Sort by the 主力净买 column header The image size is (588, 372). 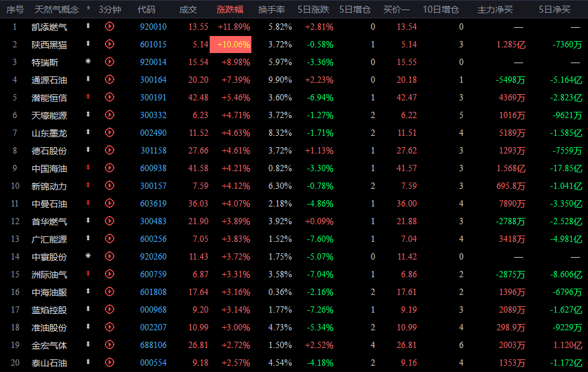point(495,9)
